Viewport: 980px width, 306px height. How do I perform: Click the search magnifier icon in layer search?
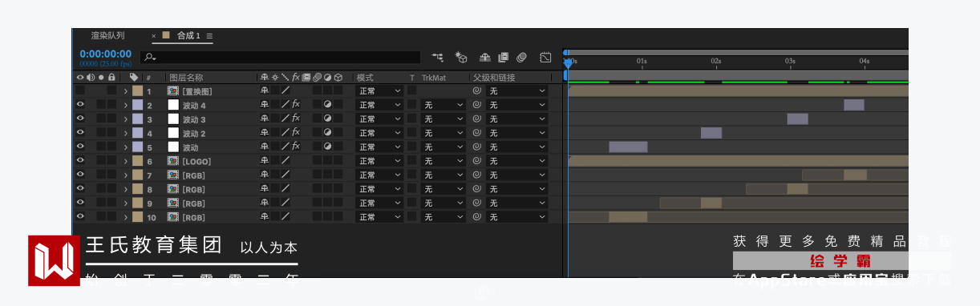pyautogui.click(x=149, y=58)
